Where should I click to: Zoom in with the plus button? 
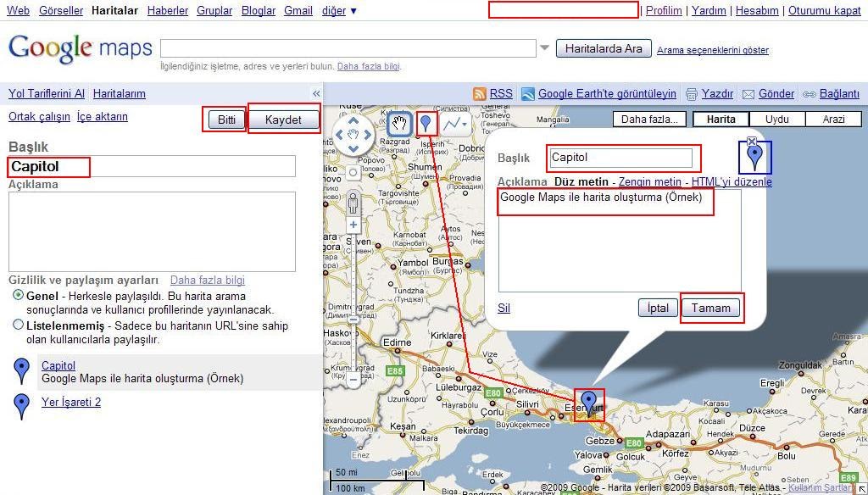click(x=353, y=225)
